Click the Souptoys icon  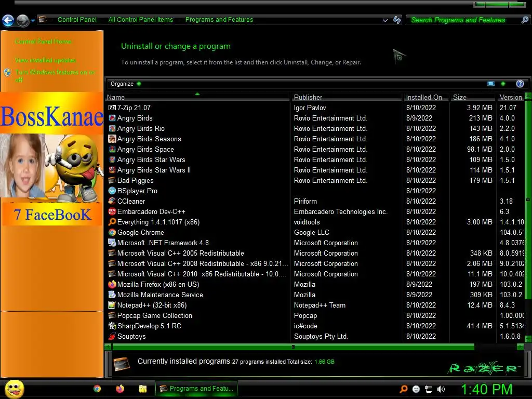[x=112, y=336]
